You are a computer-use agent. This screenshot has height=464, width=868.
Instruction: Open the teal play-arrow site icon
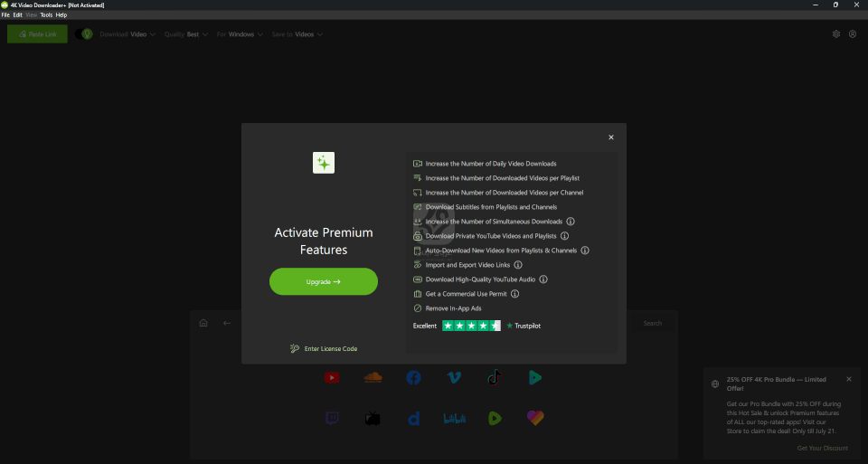click(535, 378)
